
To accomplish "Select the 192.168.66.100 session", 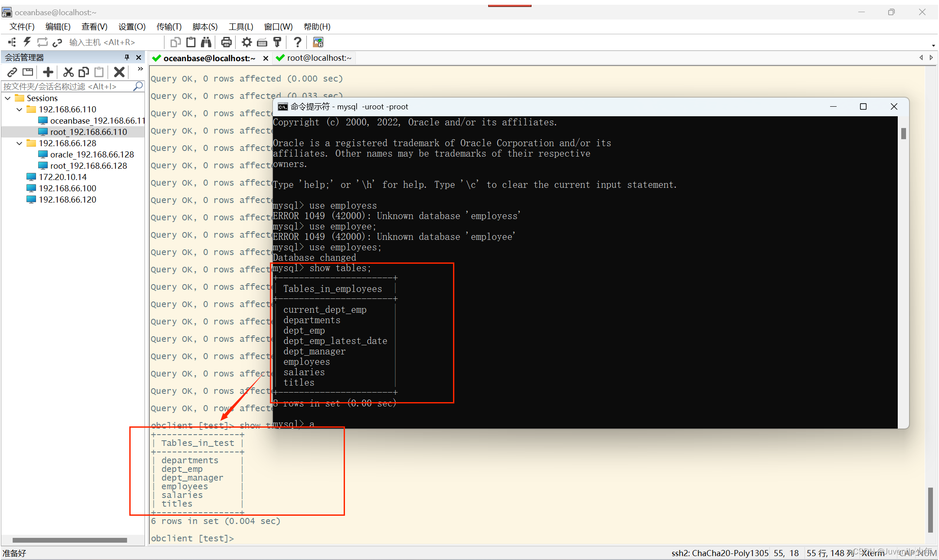I will click(62, 188).
